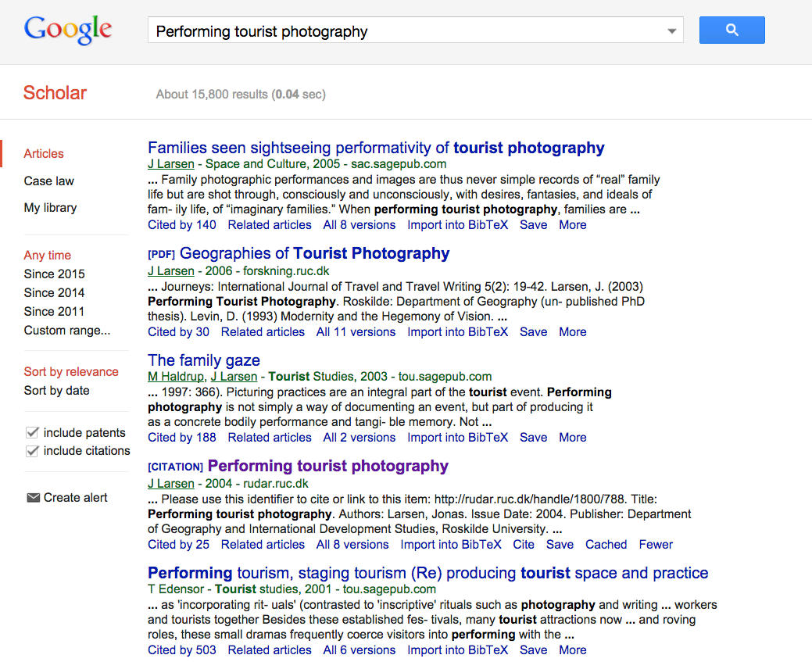
Task: Open Custom range date filter
Action: pos(67,331)
